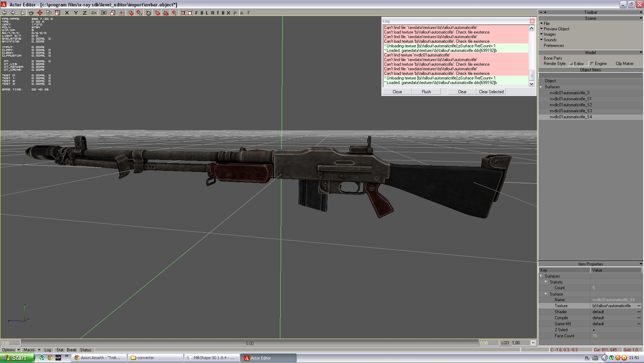This screenshot has width=644, height=363.
Task: Toggle the move snap magnet icon
Action: 174,13
